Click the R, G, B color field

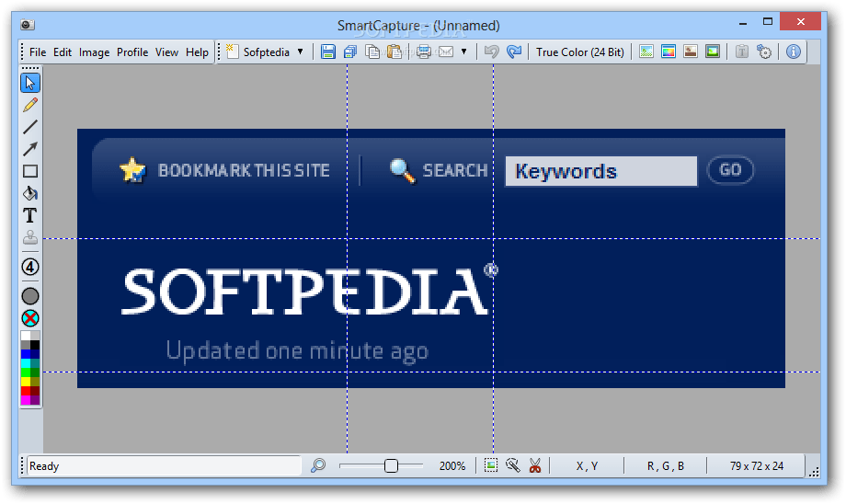pyautogui.click(x=665, y=465)
